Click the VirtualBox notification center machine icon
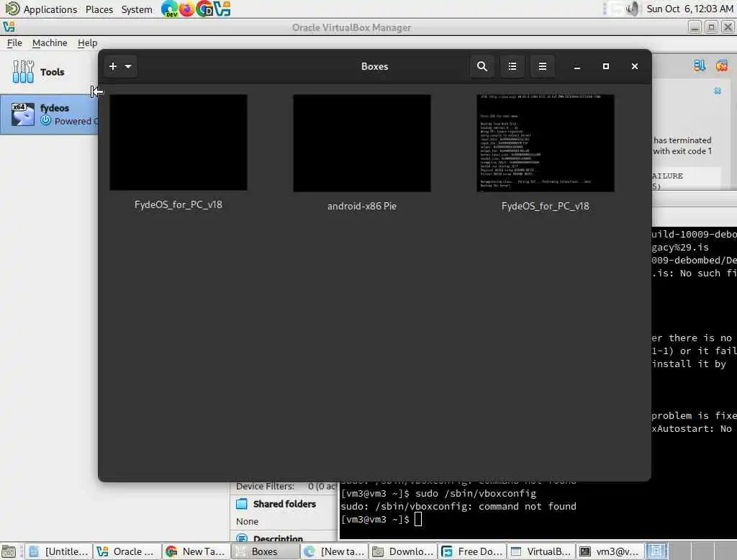Image resolution: width=737 pixels, height=560 pixels. (x=700, y=66)
